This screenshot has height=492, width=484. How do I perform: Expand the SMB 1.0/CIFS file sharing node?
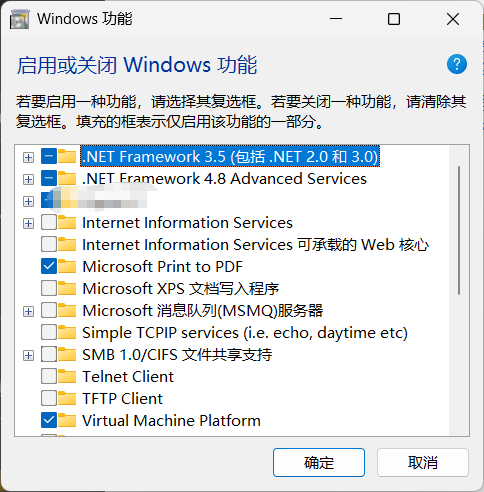[x=29, y=355]
